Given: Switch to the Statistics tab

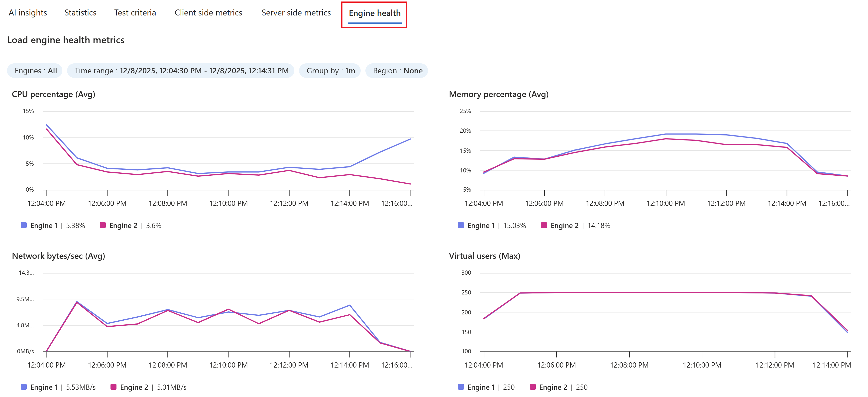Looking at the screenshot, I should point(80,13).
